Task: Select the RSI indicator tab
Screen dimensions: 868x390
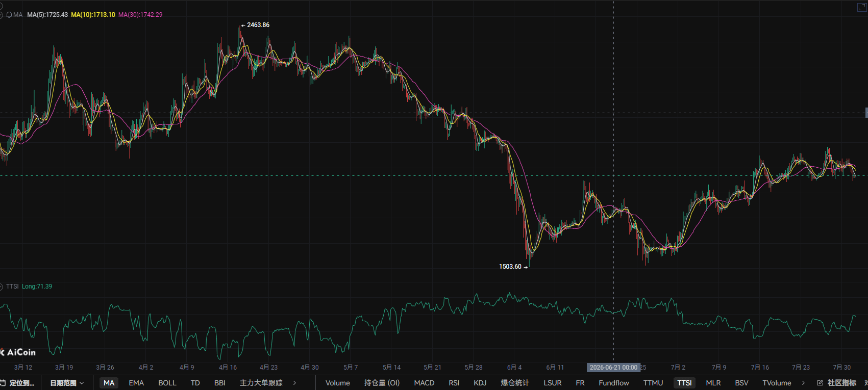Action: click(x=454, y=383)
